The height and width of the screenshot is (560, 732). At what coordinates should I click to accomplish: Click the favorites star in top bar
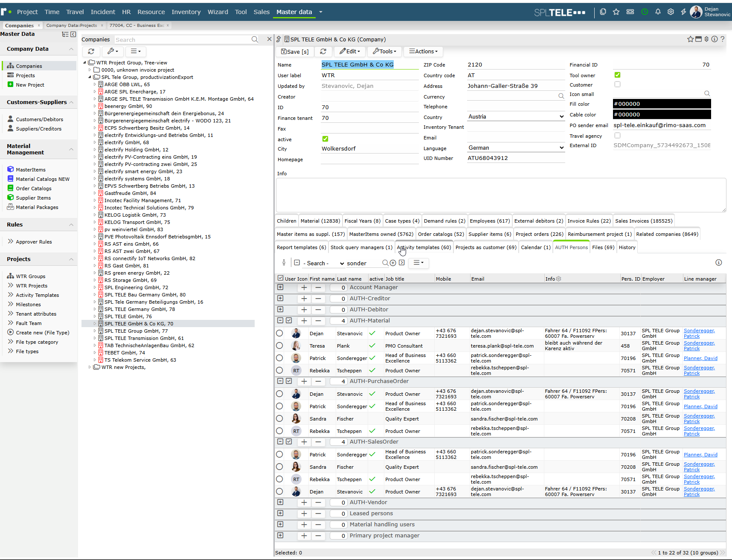pyautogui.click(x=616, y=12)
